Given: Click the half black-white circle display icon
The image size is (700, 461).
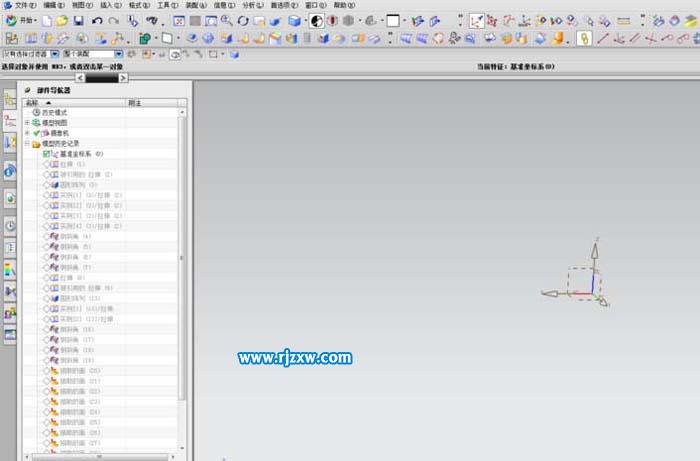Looking at the screenshot, I should pyautogui.click(x=317, y=21).
